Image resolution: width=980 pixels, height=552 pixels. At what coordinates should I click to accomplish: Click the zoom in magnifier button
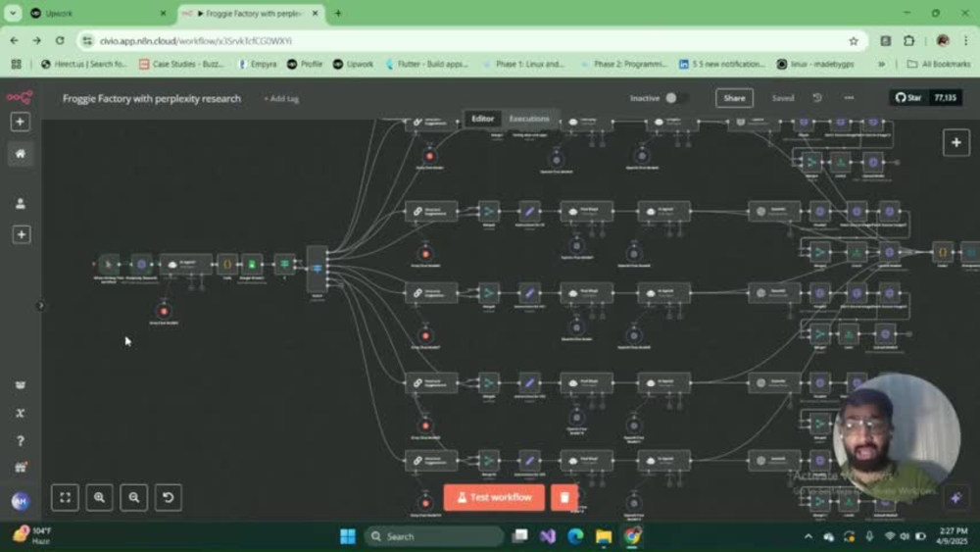click(x=99, y=498)
